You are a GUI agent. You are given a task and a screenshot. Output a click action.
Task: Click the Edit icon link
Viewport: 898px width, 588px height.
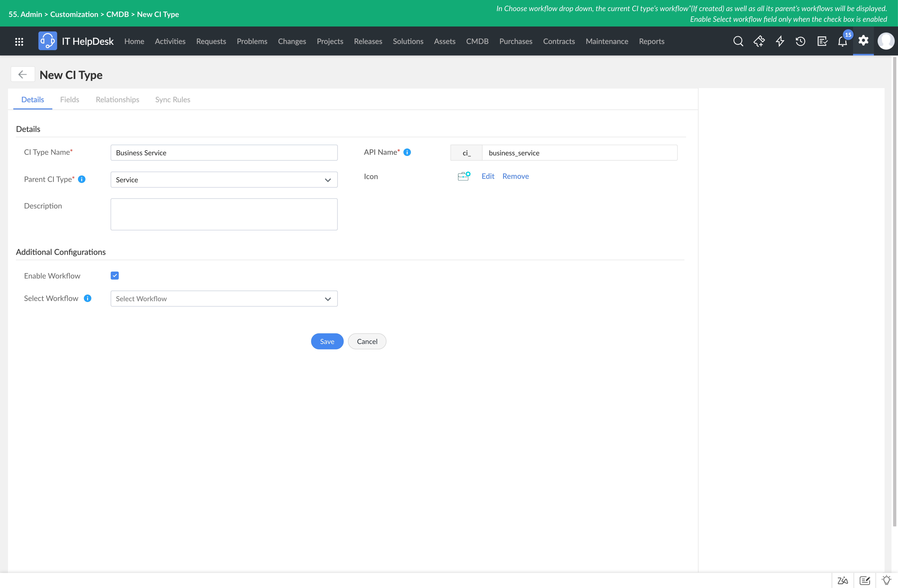point(488,176)
